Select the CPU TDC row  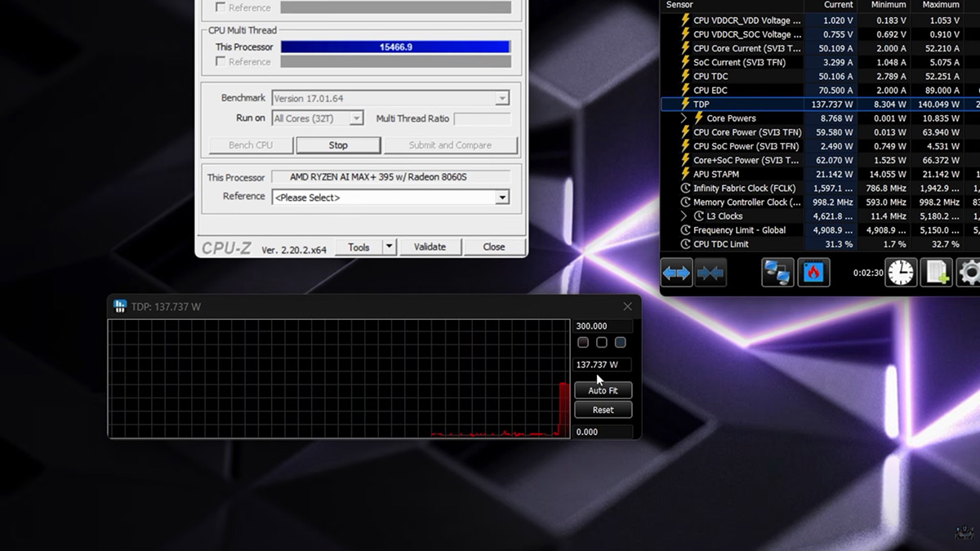(x=820, y=76)
